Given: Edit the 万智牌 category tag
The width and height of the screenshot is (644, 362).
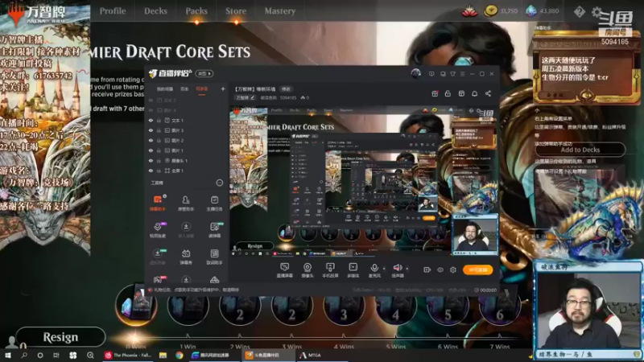Looking at the screenshot, I should pyautogui.click(x=246, y=97).
